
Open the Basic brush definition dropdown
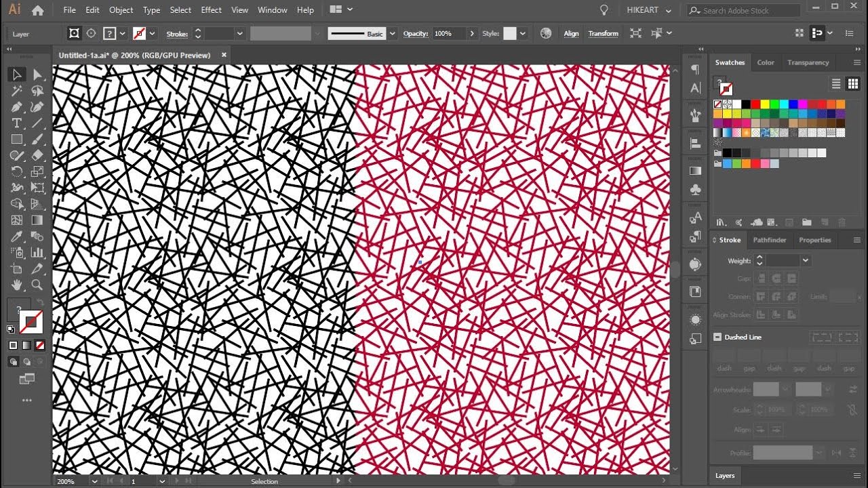click(x=392, y=33)
